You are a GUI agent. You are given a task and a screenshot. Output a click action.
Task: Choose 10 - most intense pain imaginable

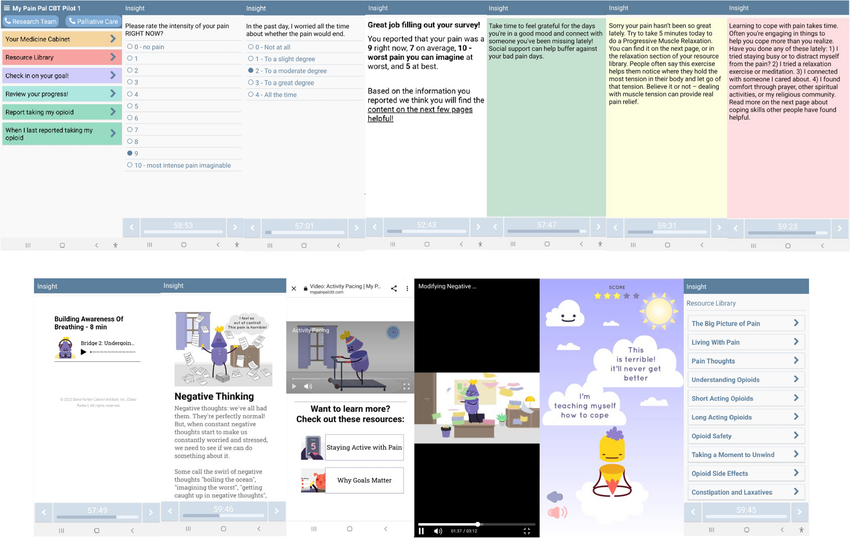(x=130, y=165)
